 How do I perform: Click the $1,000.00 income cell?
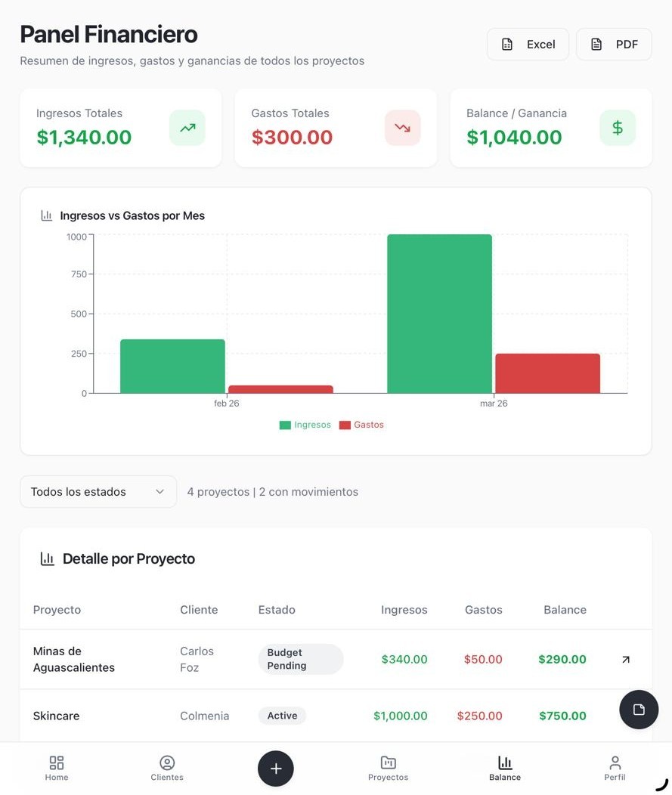[x=400, y=716]
